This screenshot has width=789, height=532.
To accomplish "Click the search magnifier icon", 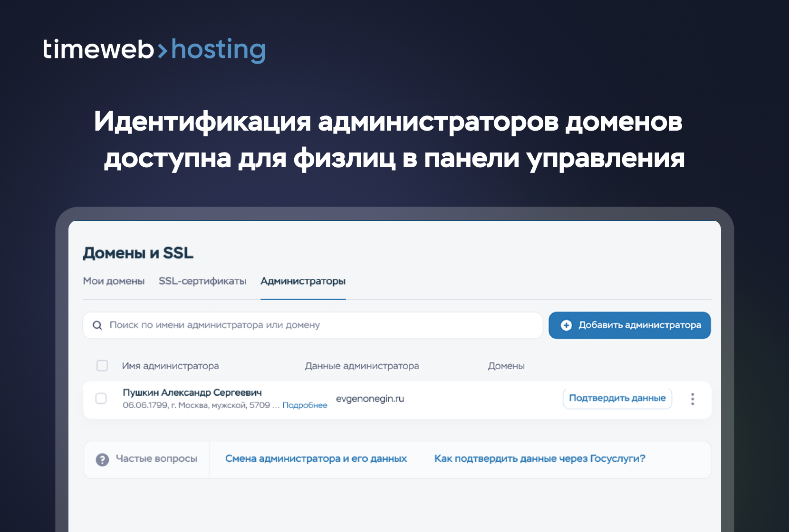I will 97,325.
